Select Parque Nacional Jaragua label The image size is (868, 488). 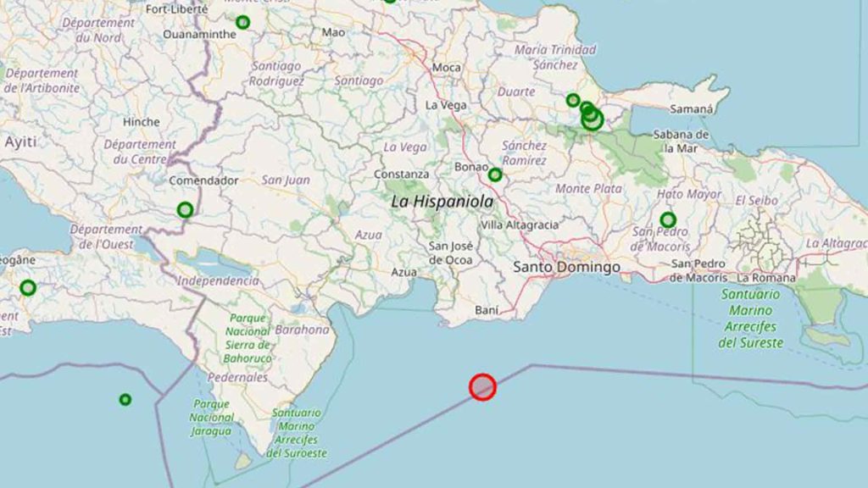click(212, 417)
